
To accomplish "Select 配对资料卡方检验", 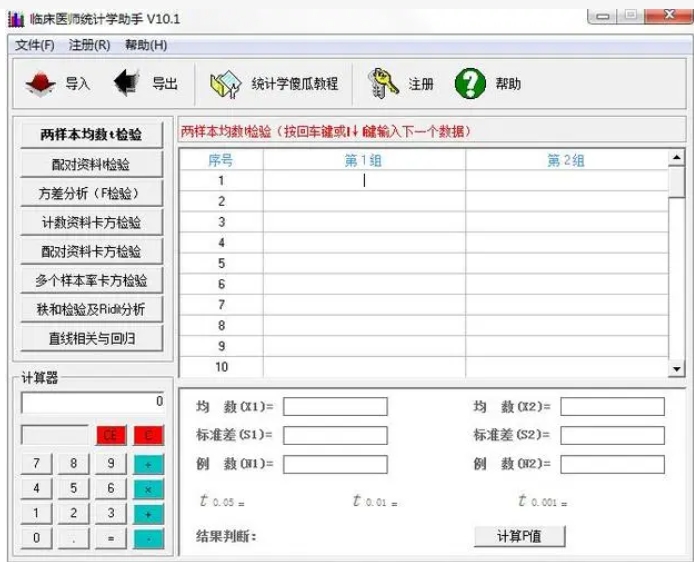I will [x=91, y=251].
